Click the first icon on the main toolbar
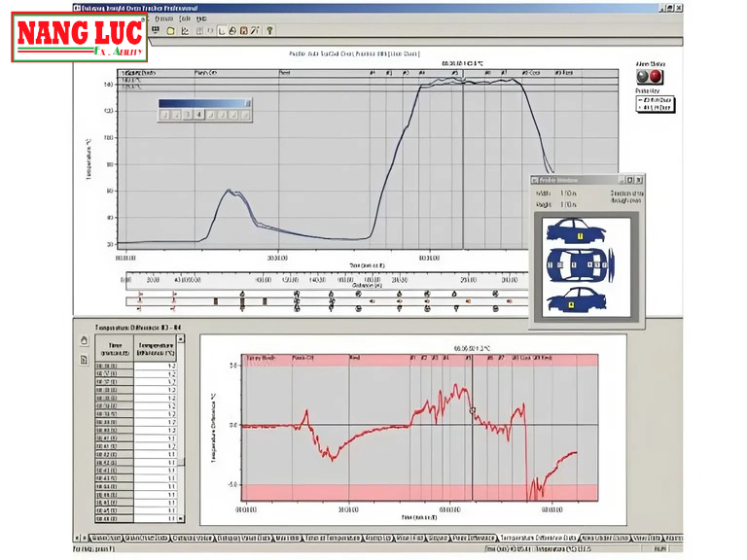747x560 pixels. [157, 30]
